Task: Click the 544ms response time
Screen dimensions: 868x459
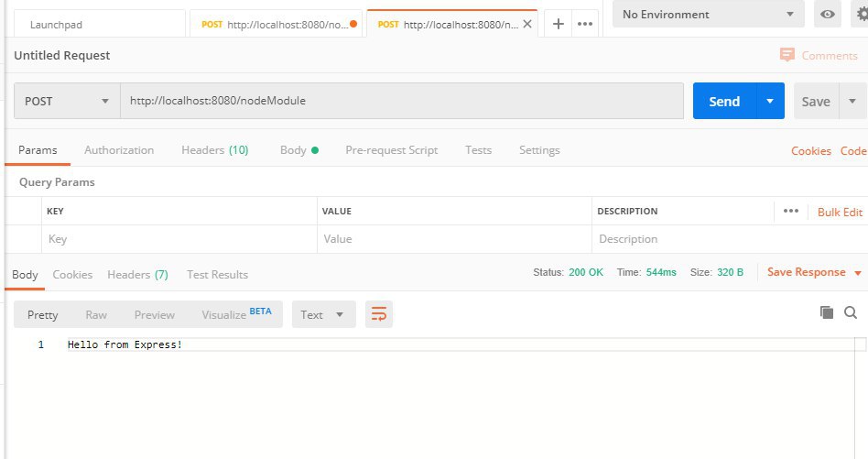Action: (x=661, y=272)
